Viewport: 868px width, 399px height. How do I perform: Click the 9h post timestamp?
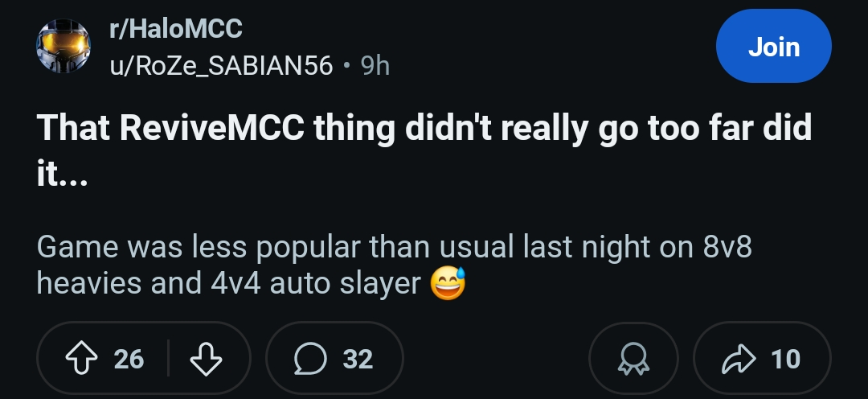coord(375,65)
